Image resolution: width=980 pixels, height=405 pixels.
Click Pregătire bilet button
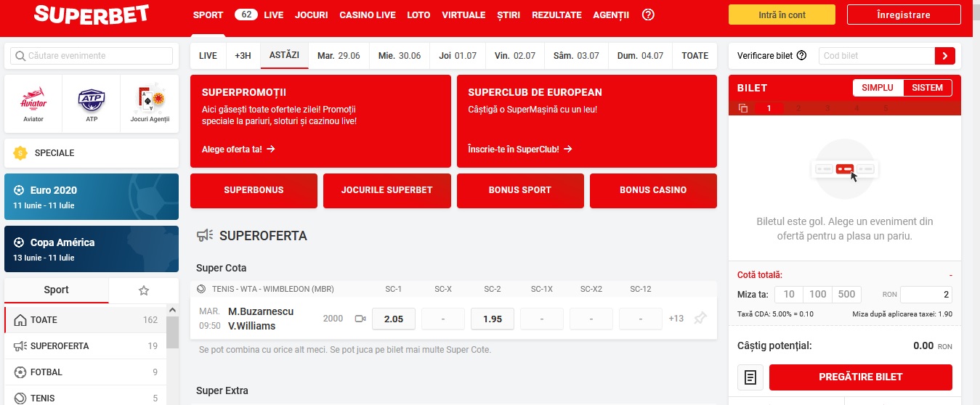pyautogui.click(x=860, y=377)
